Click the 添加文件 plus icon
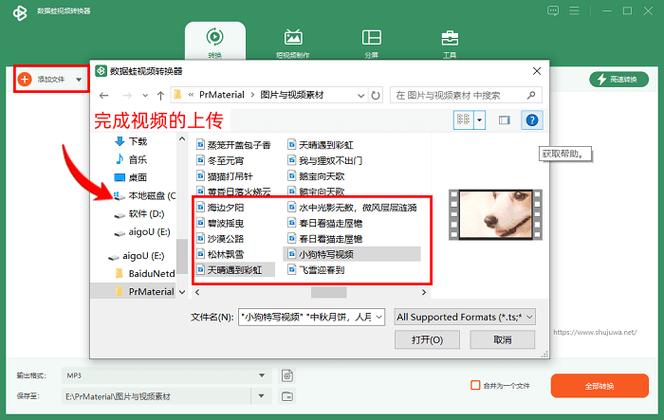The height and width of the screenshot is (420, 664). (x=25, y=78)
